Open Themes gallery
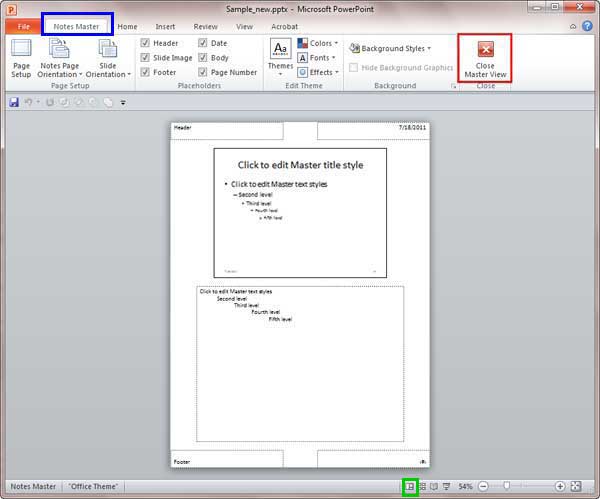600x499 pixels. click(x=280, y=57)
